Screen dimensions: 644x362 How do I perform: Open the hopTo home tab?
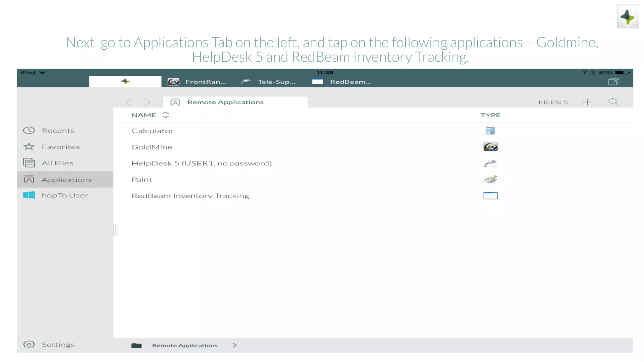125,82
